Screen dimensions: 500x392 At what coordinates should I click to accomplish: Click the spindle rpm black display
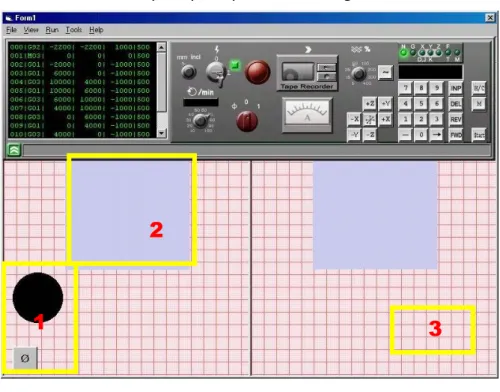coord(201,102)
